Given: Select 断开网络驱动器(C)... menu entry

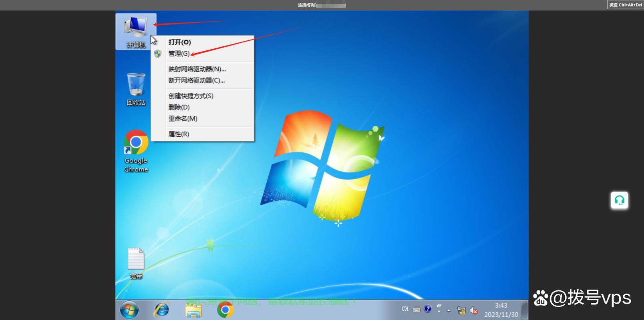Looking at the screenshot, I should 203,80.
